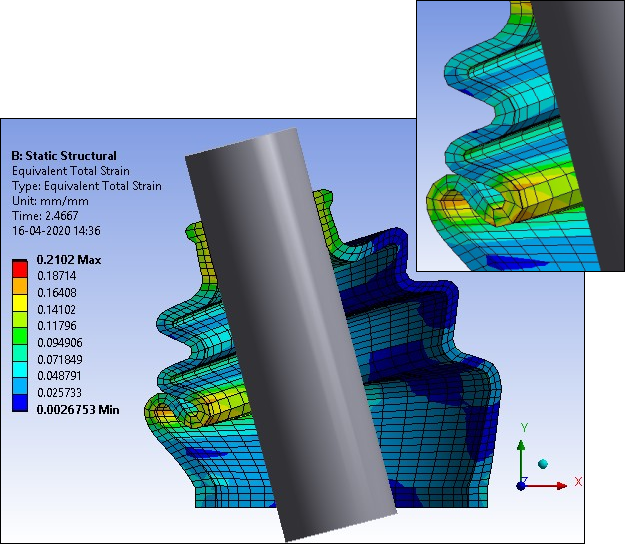Click the 0.14102 legend value
Viewport: 625px width, 544px height.
pyautogui.click(x=56, y=310)
